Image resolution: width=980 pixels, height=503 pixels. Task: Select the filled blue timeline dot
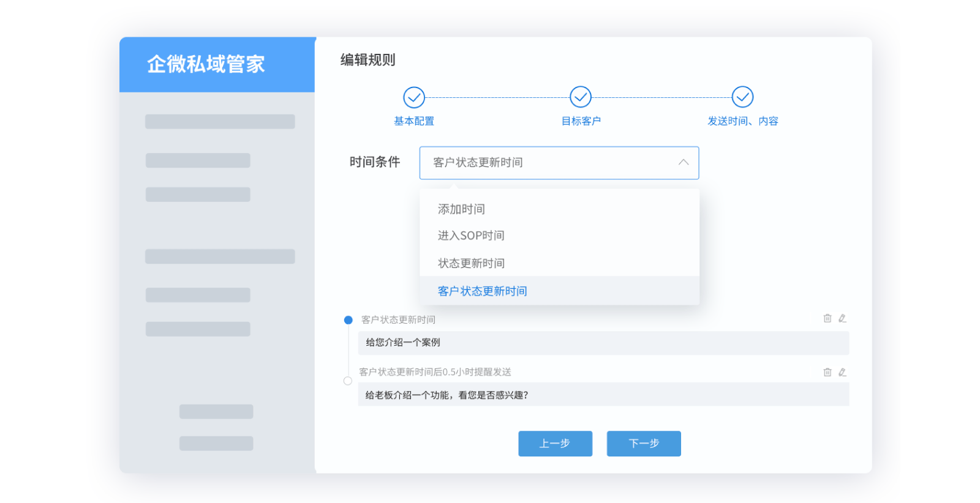point(349,320)
